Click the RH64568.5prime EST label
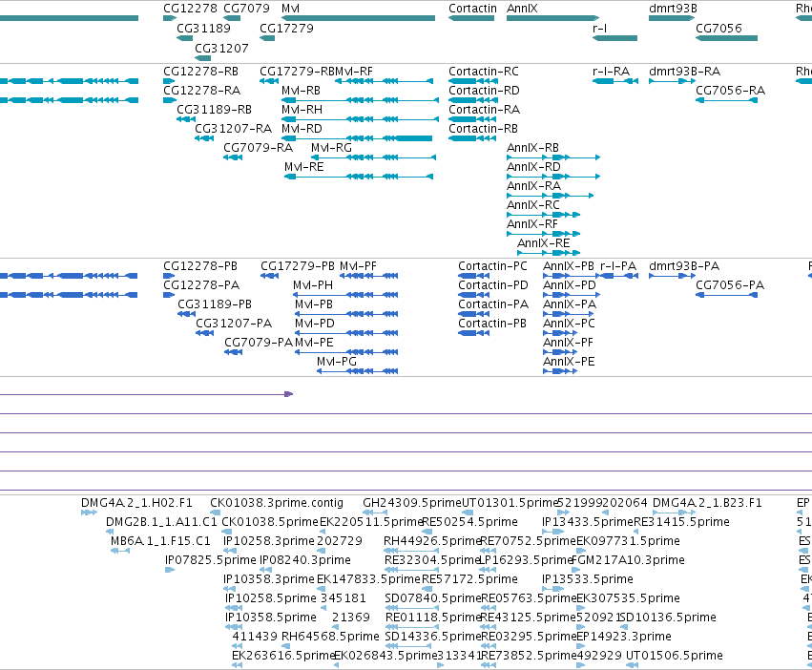812x670 pixels. [330, 637]
